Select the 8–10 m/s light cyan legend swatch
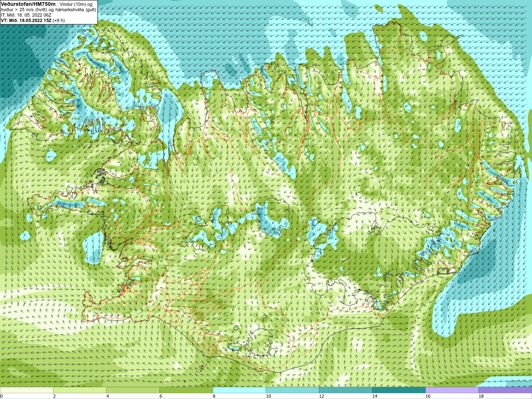The width and height of the screenshot is (532, 399). (x=239, y=390)
